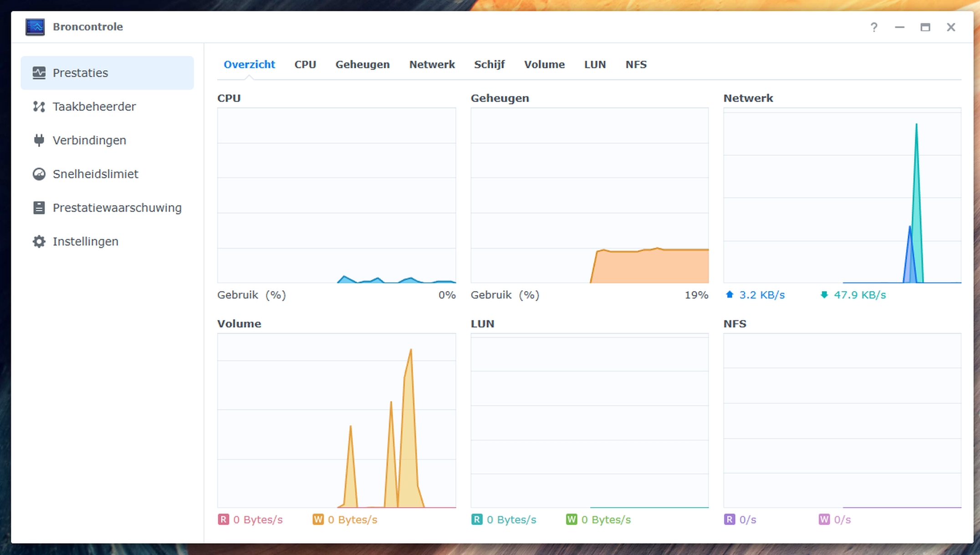Click the CPU usage graph

(336, 195)
